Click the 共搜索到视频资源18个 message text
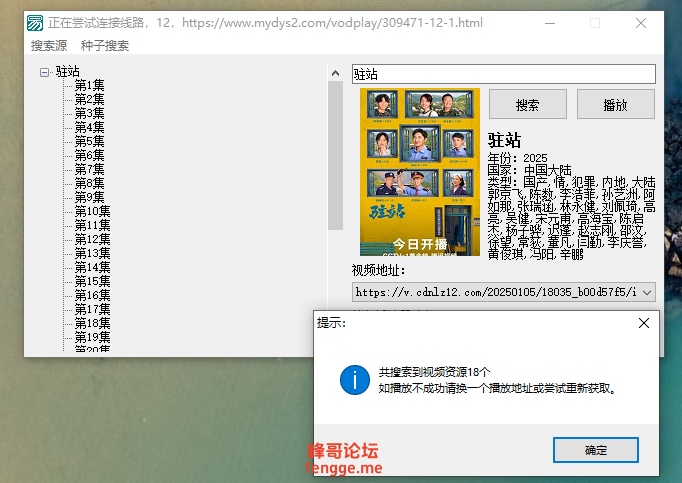The width and height of the screenshot is (682, 483). coord(435,372)
